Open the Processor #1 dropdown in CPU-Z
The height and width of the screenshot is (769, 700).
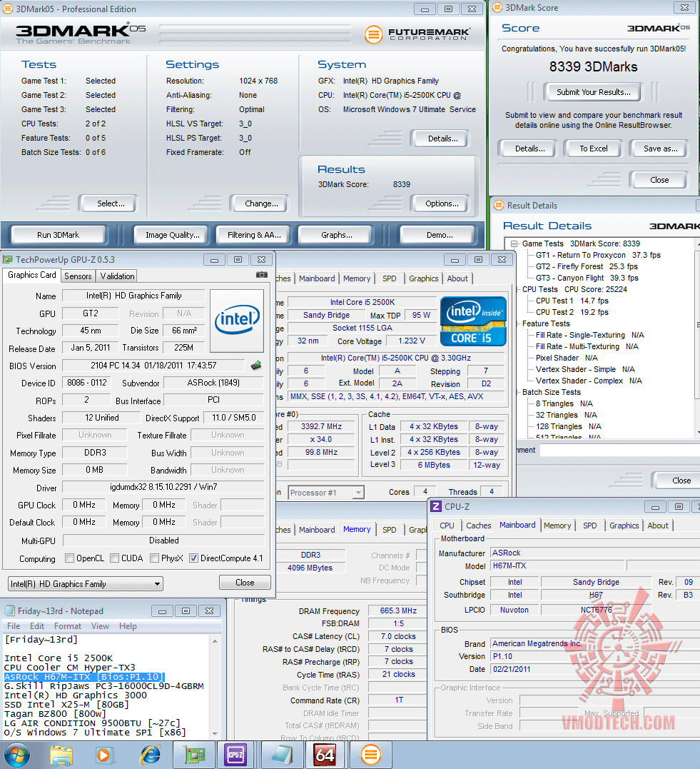[326, 493]
